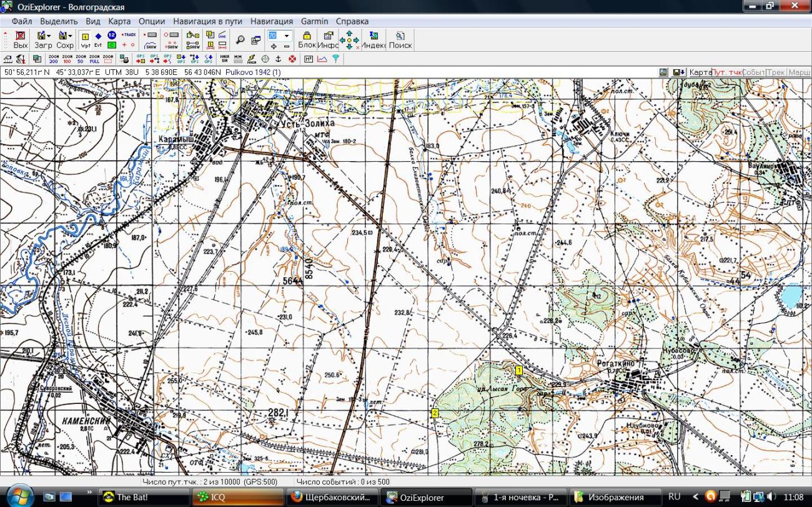812x507 pixels.
Task: Toggle the Wpt waypoint placement mode
Action: click(86, 40)
